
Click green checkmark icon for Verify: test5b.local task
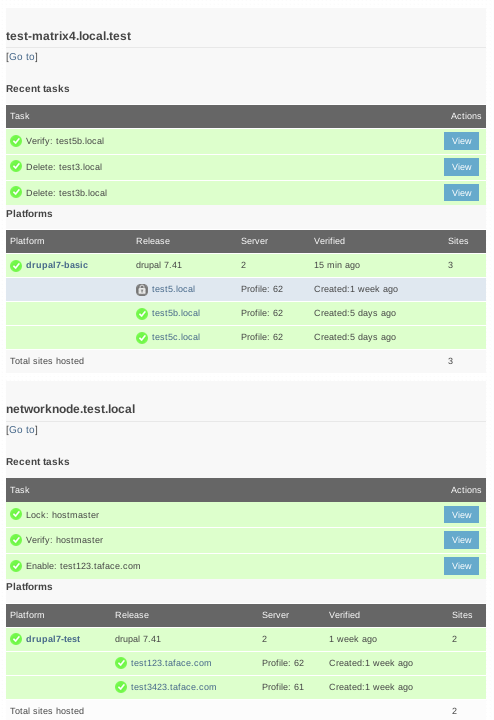16,141
